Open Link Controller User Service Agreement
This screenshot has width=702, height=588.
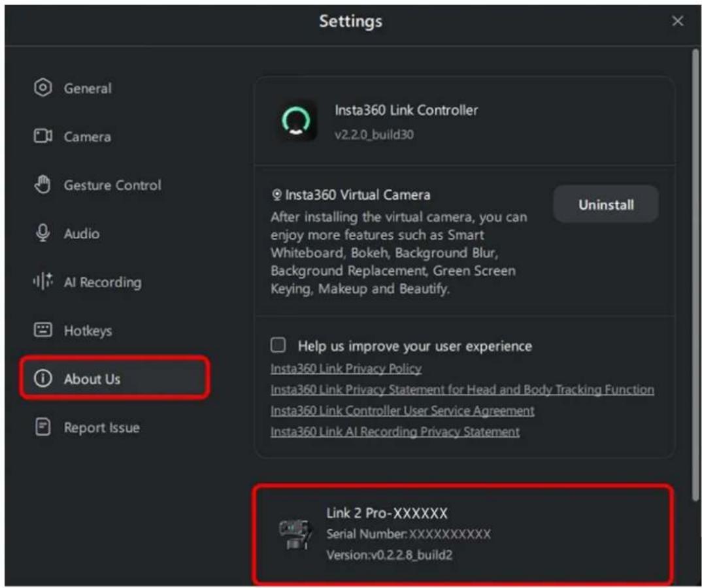[403, 410]
